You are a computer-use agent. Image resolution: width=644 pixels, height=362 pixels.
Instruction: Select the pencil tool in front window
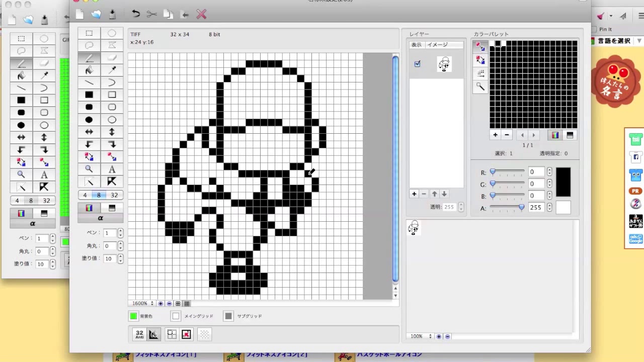[89, 58]
